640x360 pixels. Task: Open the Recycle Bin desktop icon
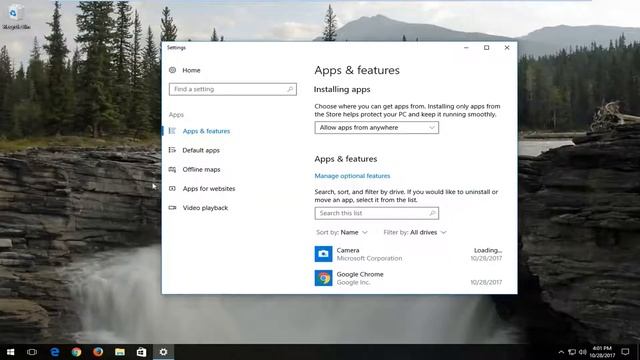16,17
